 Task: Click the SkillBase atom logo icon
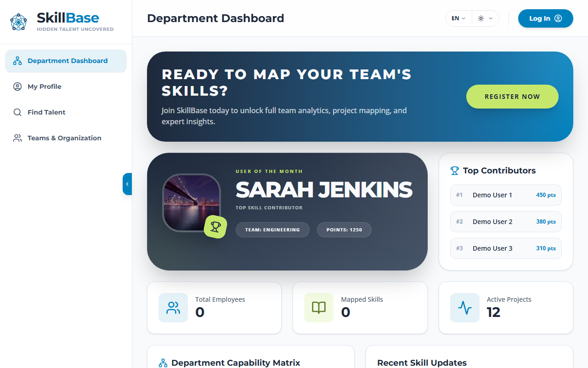[x=18, y=22]
